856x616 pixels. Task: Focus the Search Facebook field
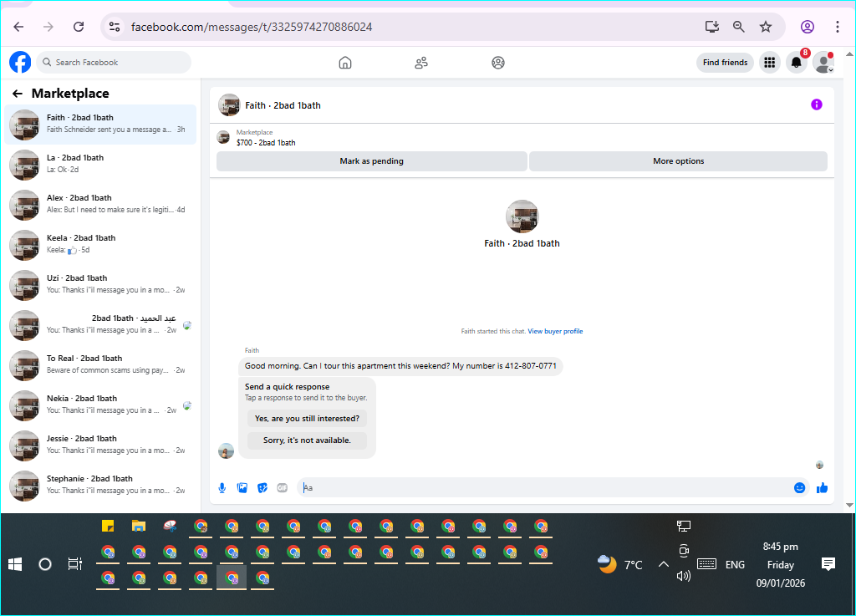(x=114, y=62)
